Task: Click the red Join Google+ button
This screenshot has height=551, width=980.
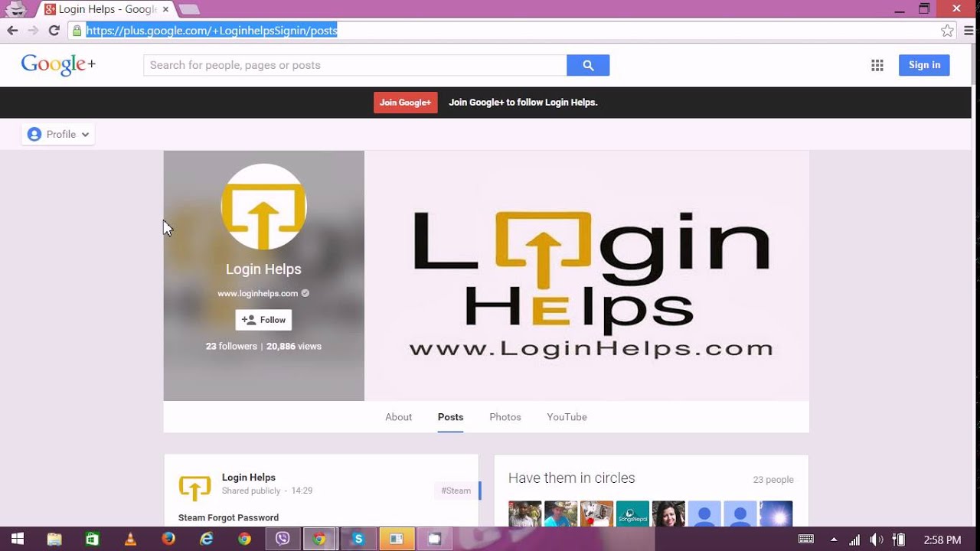Action: [x=405, y=103]
